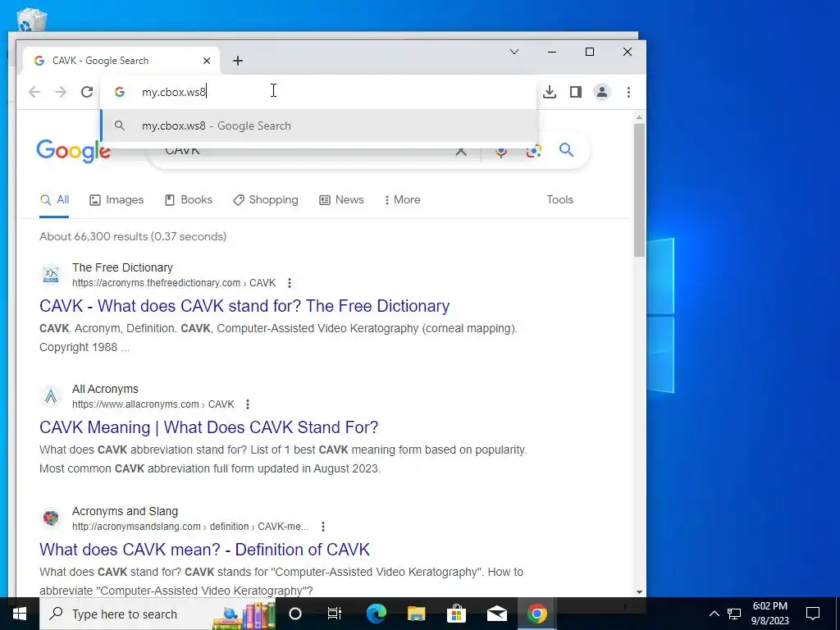840x630 pixels.
Task: Open Cortana circle icon on taskbar
Action: click(295, 614)
